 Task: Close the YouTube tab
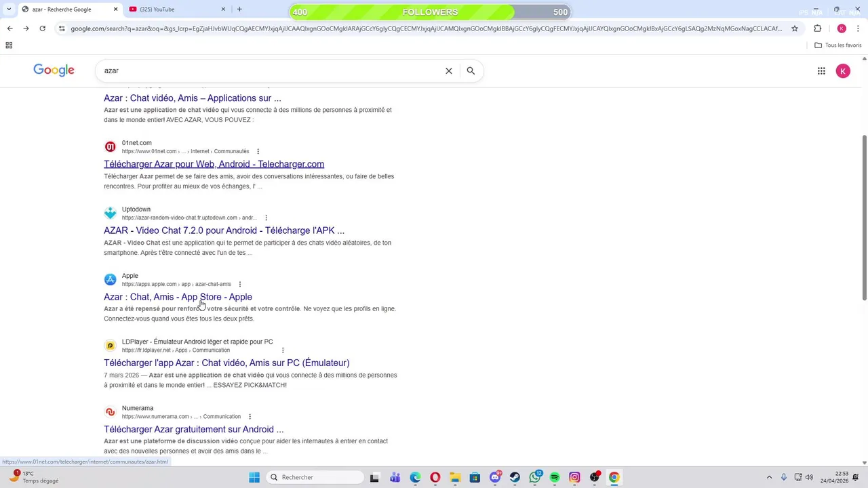[x=223, y=9]
